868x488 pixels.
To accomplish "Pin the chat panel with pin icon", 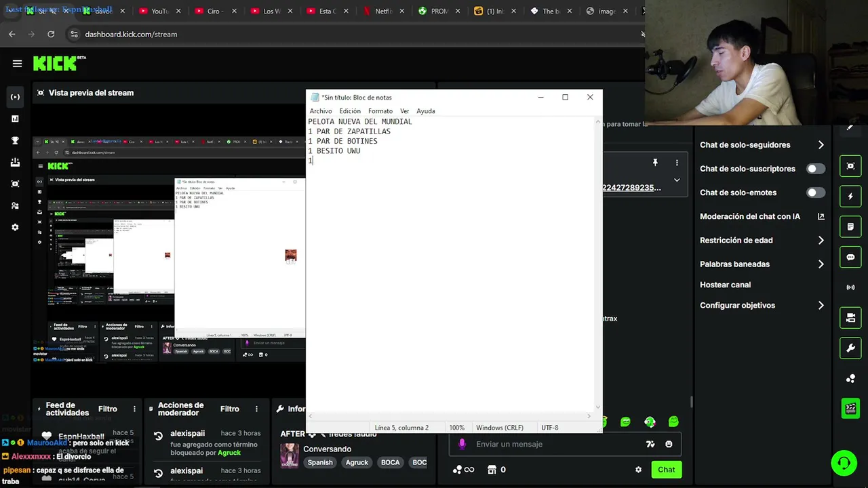I will tap(655, 163).
